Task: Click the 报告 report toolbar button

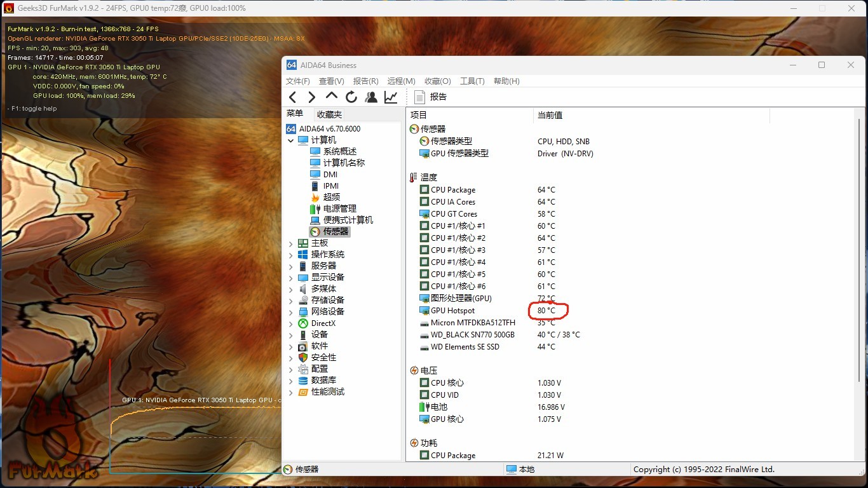Action: [431, 97]
